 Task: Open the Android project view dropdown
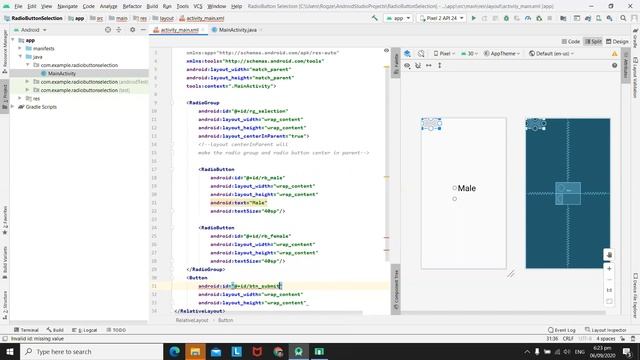(30, 30)
